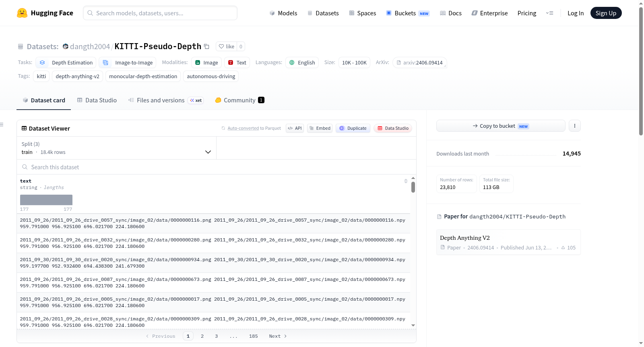
Task: Click the Hugging Face logo icon
Action: click(x=22, y=13)
